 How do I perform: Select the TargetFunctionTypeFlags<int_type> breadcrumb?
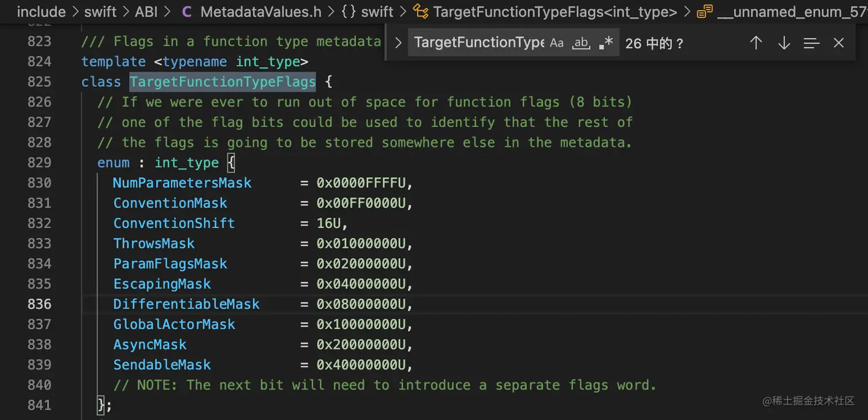[x=555, y=11]
